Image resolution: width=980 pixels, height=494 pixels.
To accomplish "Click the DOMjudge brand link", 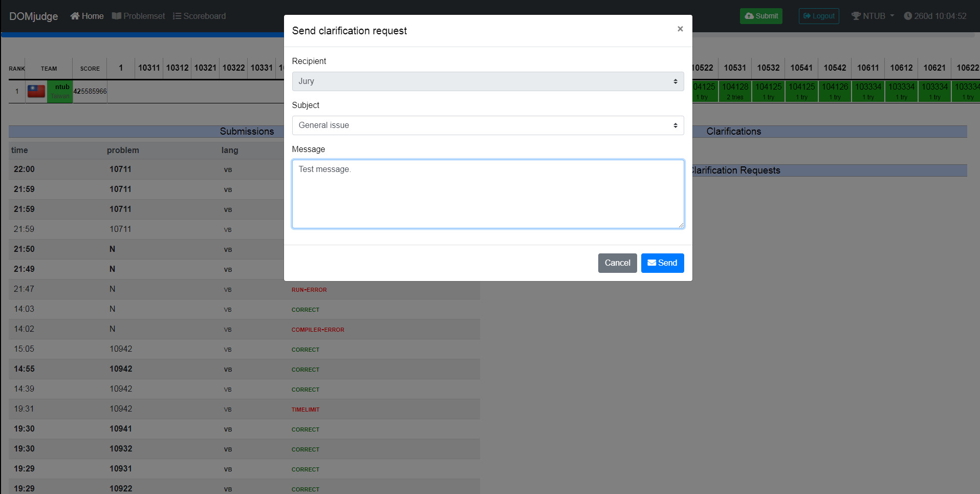I will point(34,16).
